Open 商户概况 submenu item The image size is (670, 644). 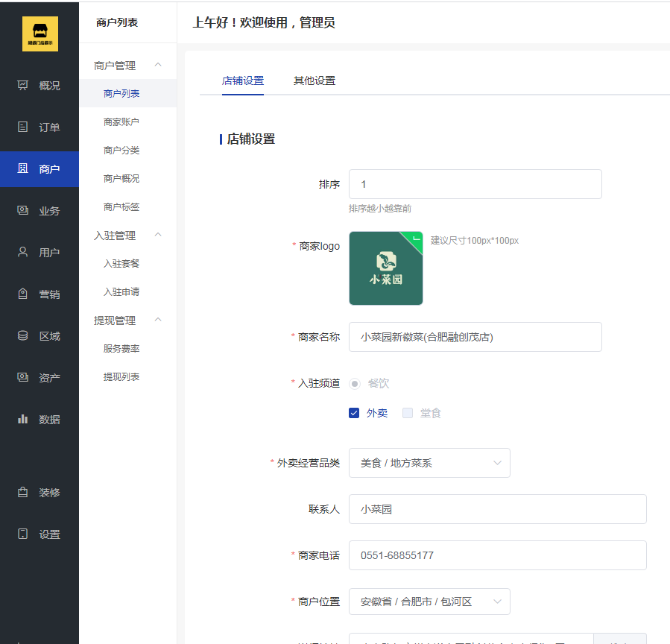pyautogui.click(x=121, y=178)
